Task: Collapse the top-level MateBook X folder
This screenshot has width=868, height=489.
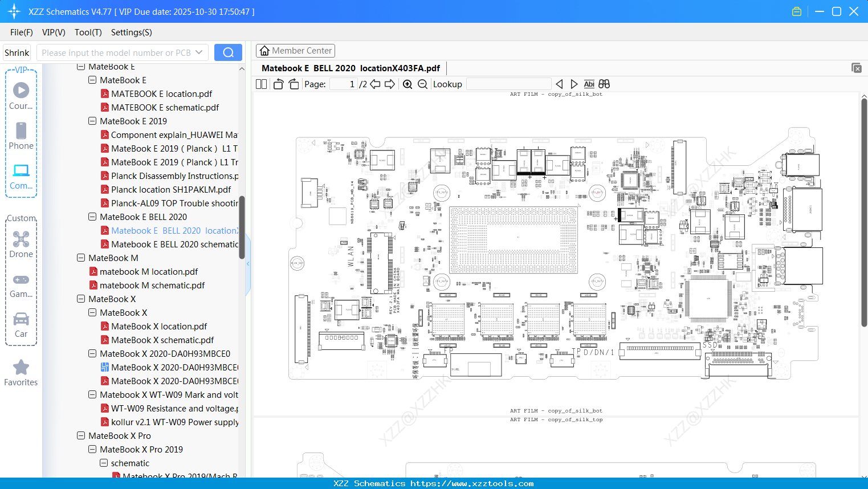Action: [x=81, y=299]
